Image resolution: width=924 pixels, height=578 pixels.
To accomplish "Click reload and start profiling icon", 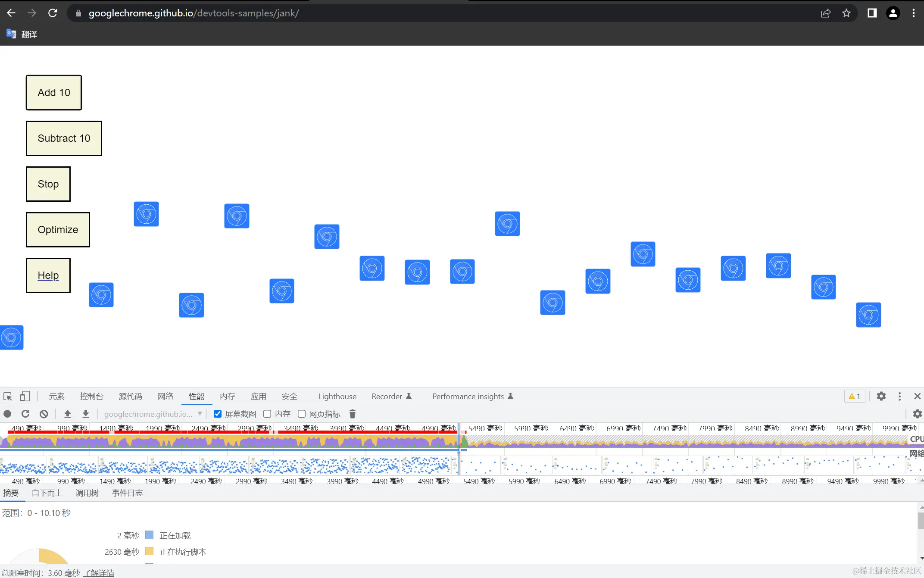I will 25,414.
